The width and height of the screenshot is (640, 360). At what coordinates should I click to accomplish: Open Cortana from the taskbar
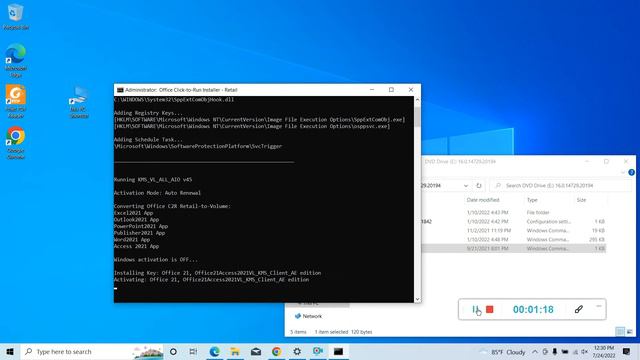point(173,351)
